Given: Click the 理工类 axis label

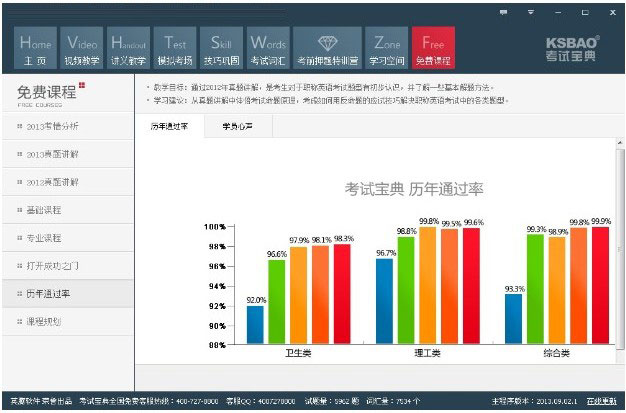Looking at the screenshot, I should tap(427, 353).
